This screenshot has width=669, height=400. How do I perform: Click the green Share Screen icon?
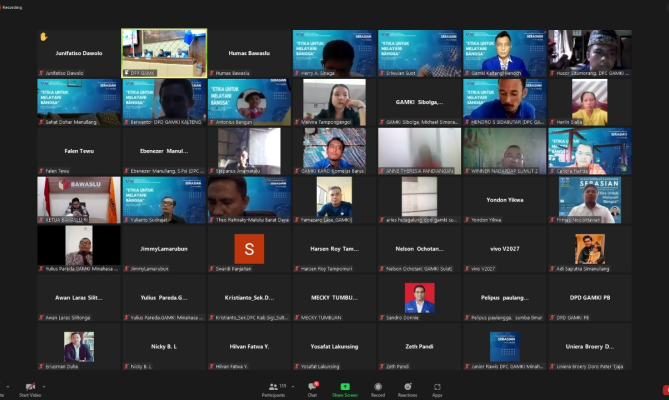(x=345, y=388)
